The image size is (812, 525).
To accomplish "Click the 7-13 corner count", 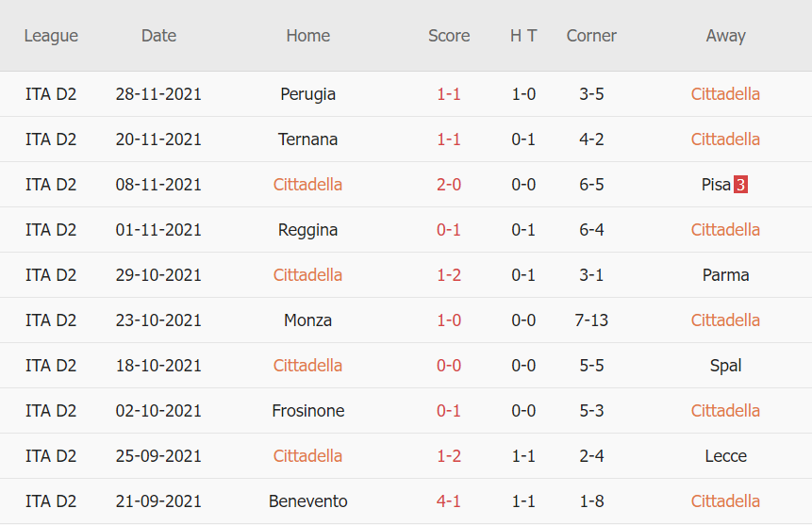I will 591,320.
